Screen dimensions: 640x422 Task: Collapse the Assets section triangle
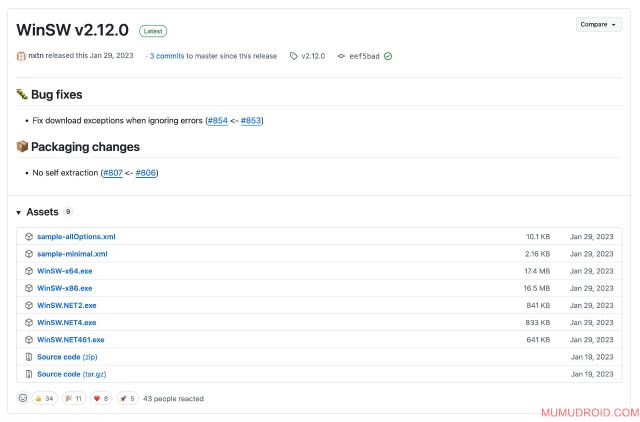[18, 212]
